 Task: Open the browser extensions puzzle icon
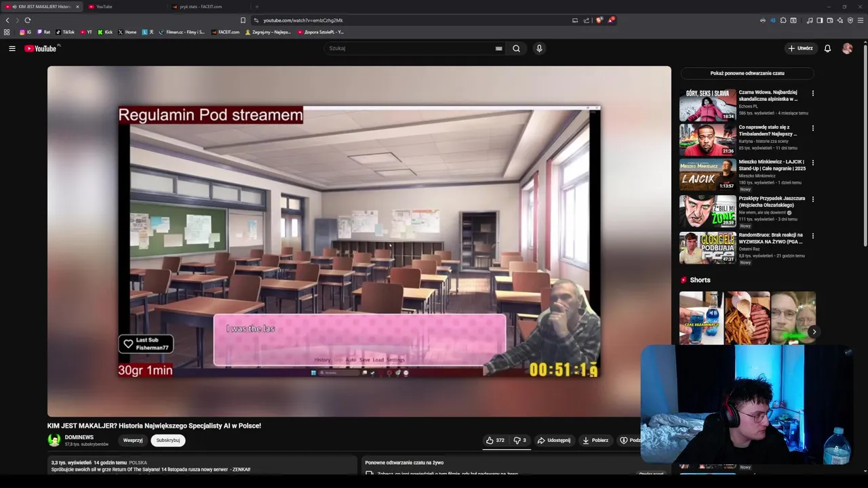783,20
